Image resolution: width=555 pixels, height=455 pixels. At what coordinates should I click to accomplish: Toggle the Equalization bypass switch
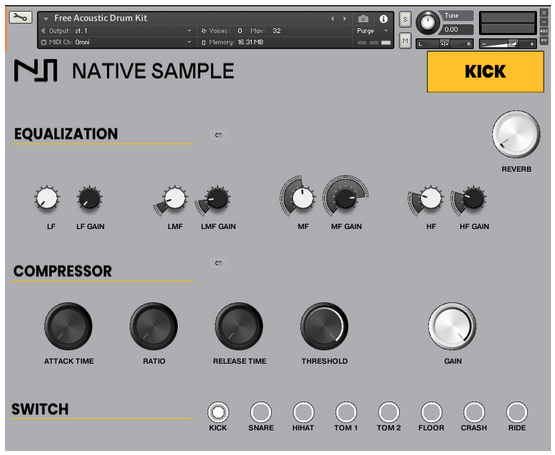coord(219,135)
